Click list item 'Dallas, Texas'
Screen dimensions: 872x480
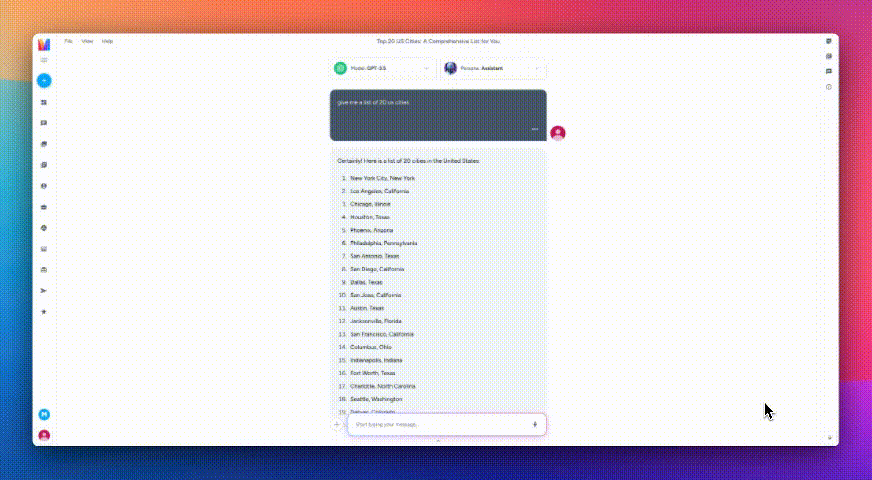[x=366, y=283]
